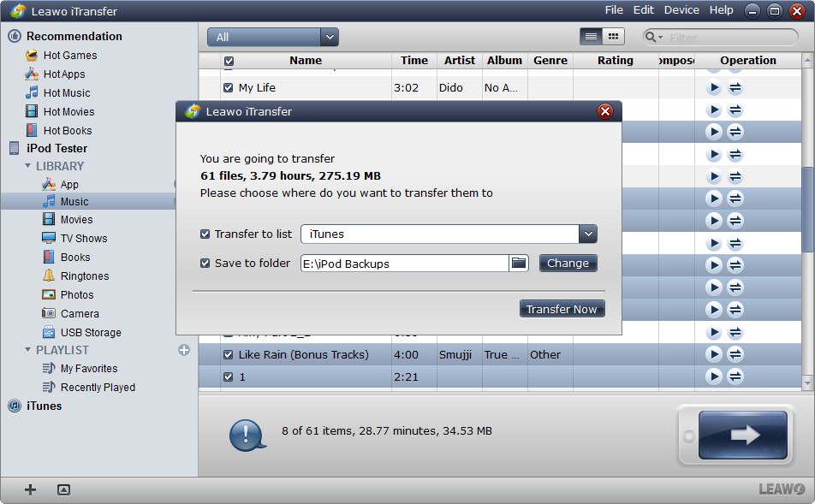Sort by Genre column
The image size is (815, 504).
(550, 60)
